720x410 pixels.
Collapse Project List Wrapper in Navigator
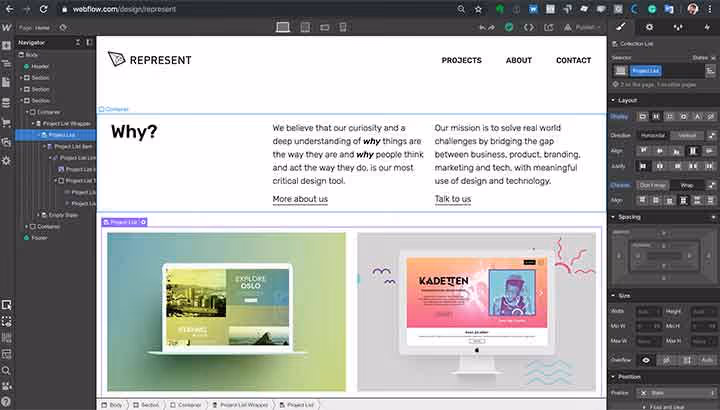click(33, 124)
